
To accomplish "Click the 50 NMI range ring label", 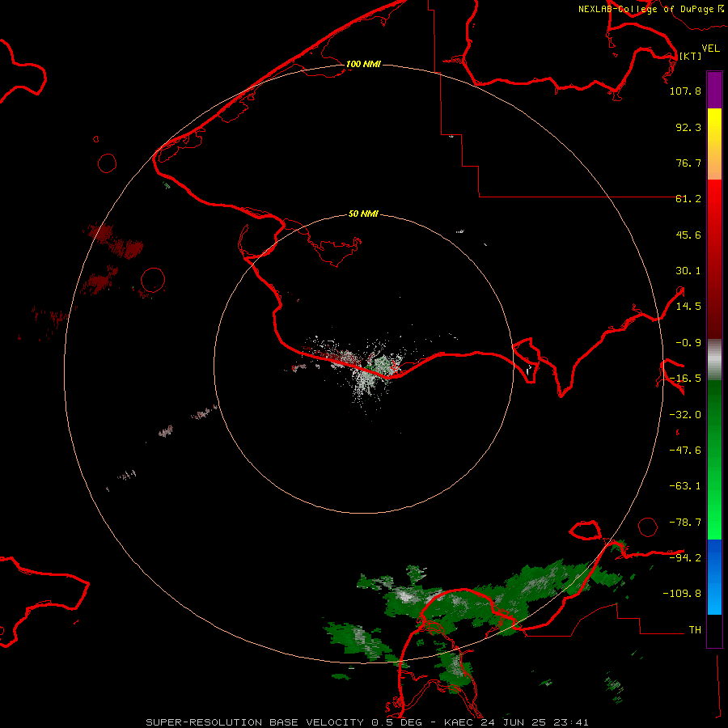I will (363, 214).
